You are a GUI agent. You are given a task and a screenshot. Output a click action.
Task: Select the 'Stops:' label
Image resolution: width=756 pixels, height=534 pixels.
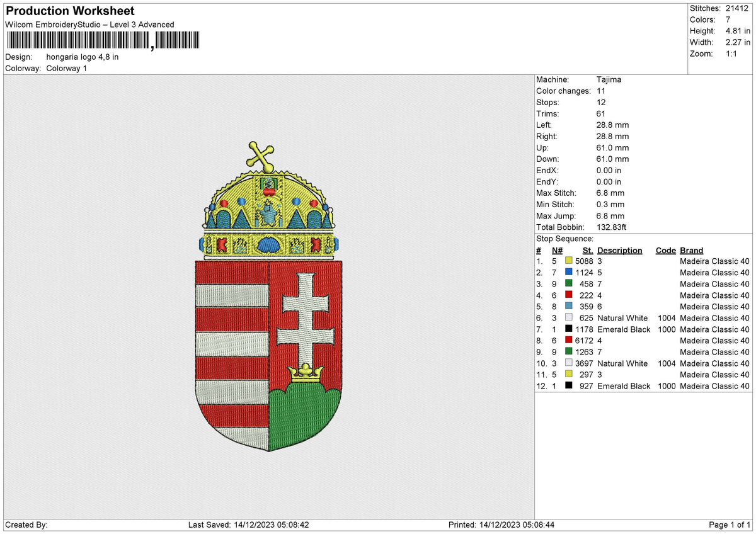click(547, 102)
